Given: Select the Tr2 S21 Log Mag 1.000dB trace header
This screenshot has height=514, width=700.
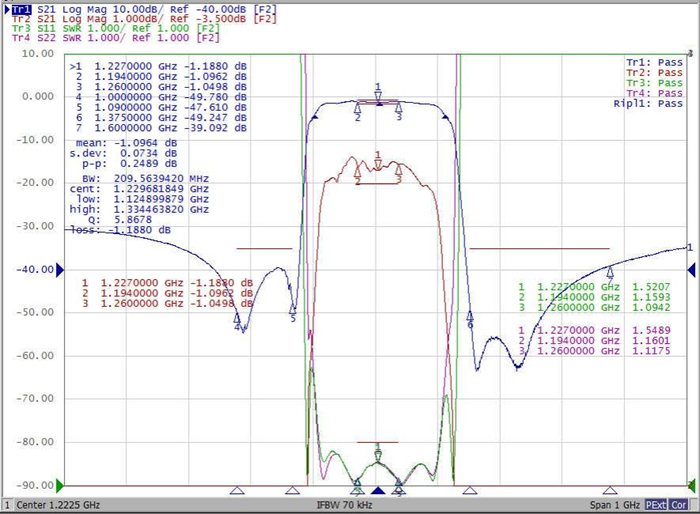Looking at the screenshot, I should click(x=144, y=19).
